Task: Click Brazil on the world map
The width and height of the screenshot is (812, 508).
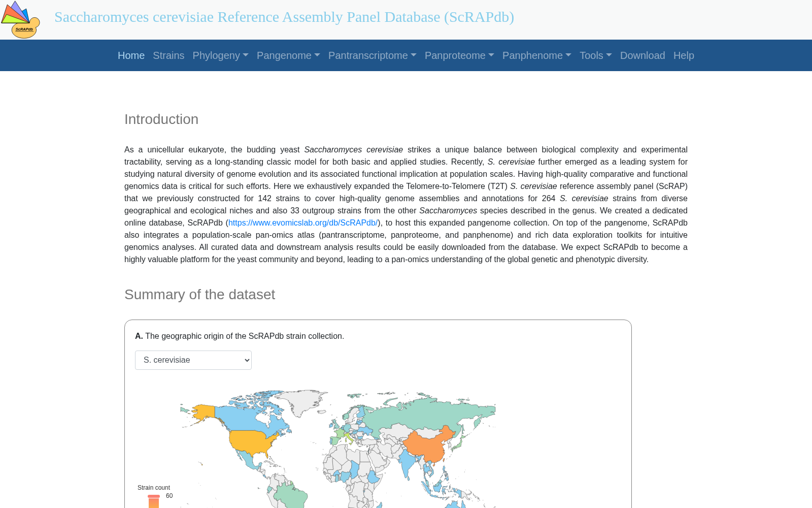Action: point(292,496)
